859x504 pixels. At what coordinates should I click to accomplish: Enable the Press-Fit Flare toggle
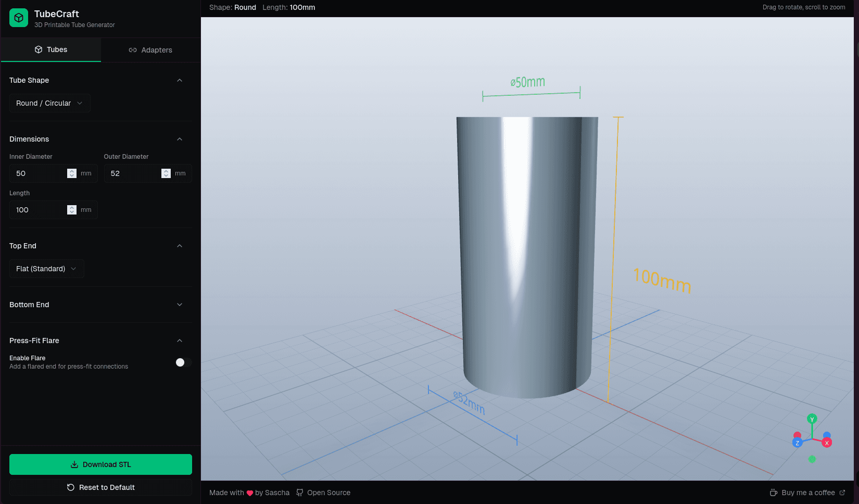(183, 362)
